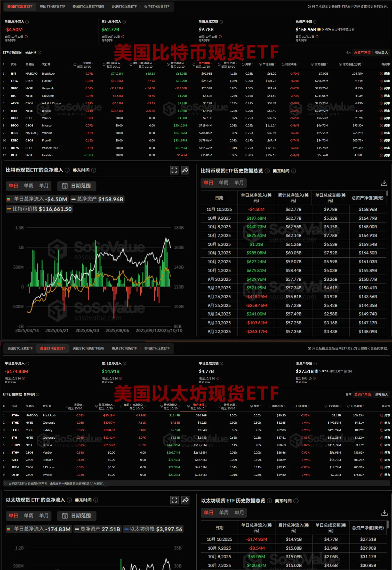The width and height of the screenshot is (392, 570).
Task: Switch Bitcoin net inflow chart to 单月
Action: pos(44,186)
